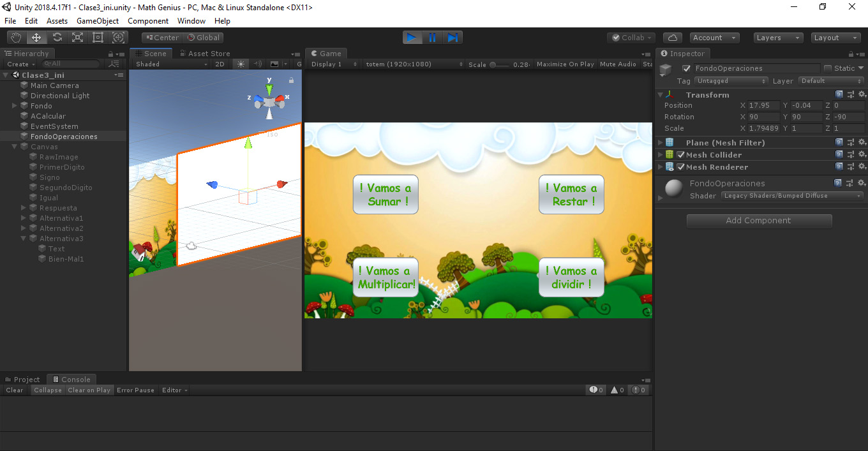Open the GameObject menu
The width and height of the screenshot is (868, 451).
[x=98, y=21]
